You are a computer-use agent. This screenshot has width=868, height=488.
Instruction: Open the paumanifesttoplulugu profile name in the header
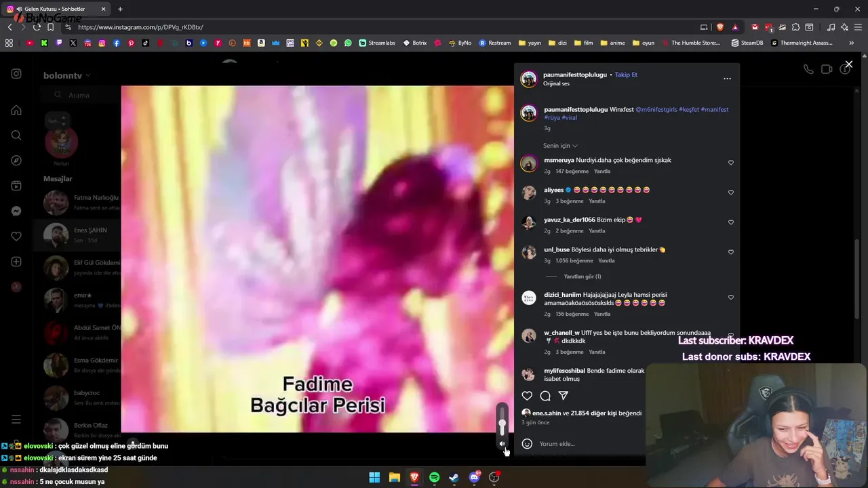tap(575, 75)
